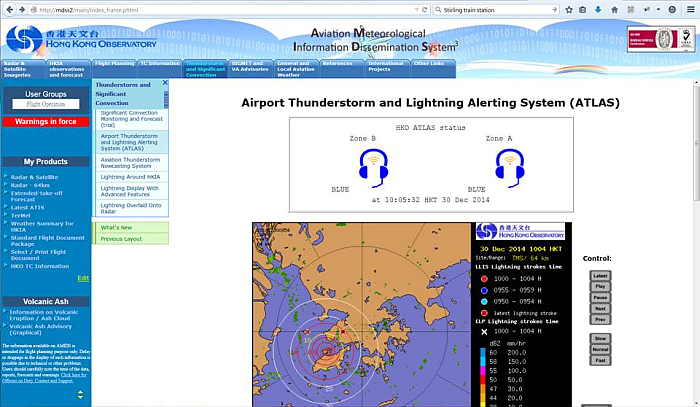Open Volcanic Ash Advisory (Graphical)
Screen dimensions: 700x407
click(x=40, y=329)
